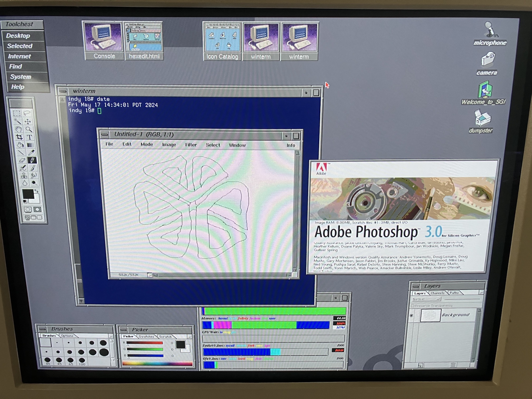Open the Brushes window menu button
This screenshot has height=399, width=532.
coord(42,329)
